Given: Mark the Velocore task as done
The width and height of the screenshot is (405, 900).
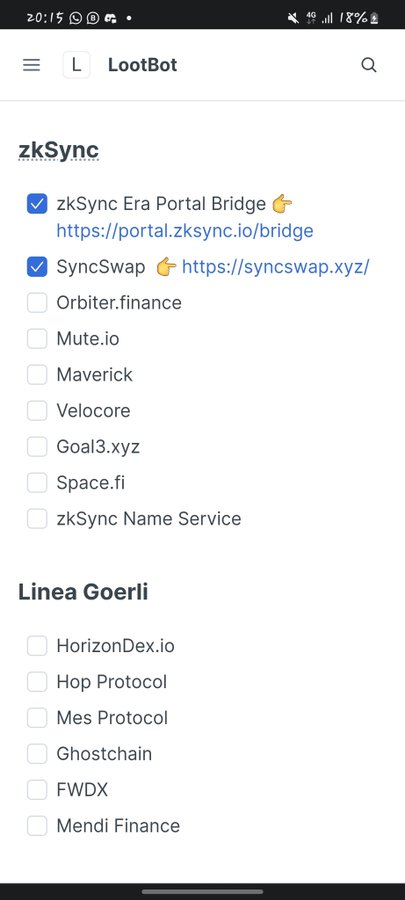Looking at the screenshot, I should pos(37,410).
